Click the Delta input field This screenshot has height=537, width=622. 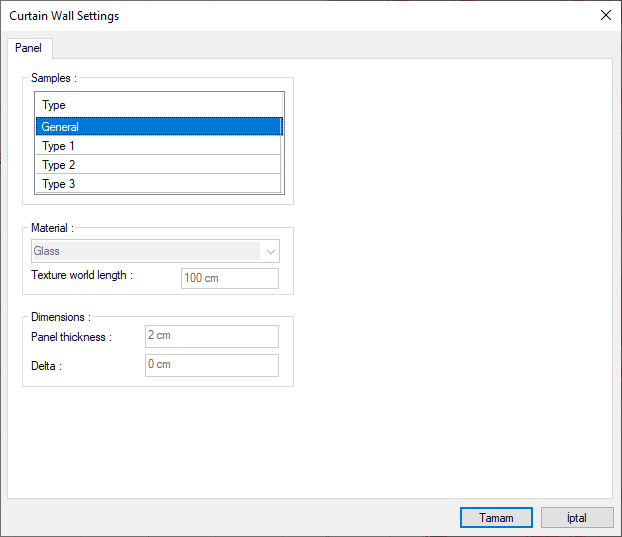pyautogui.click(x=211, y=365)
